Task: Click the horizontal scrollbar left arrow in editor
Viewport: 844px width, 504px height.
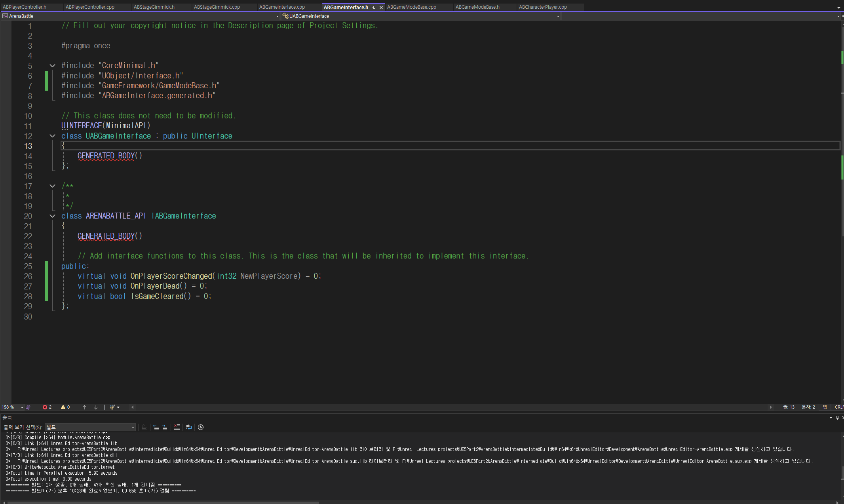Action: tap(133, 407)
